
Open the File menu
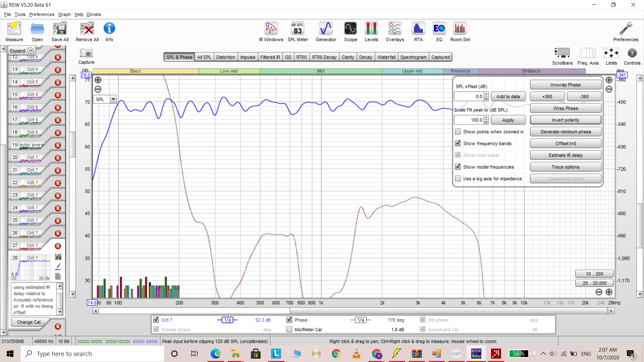coord(7,14)
